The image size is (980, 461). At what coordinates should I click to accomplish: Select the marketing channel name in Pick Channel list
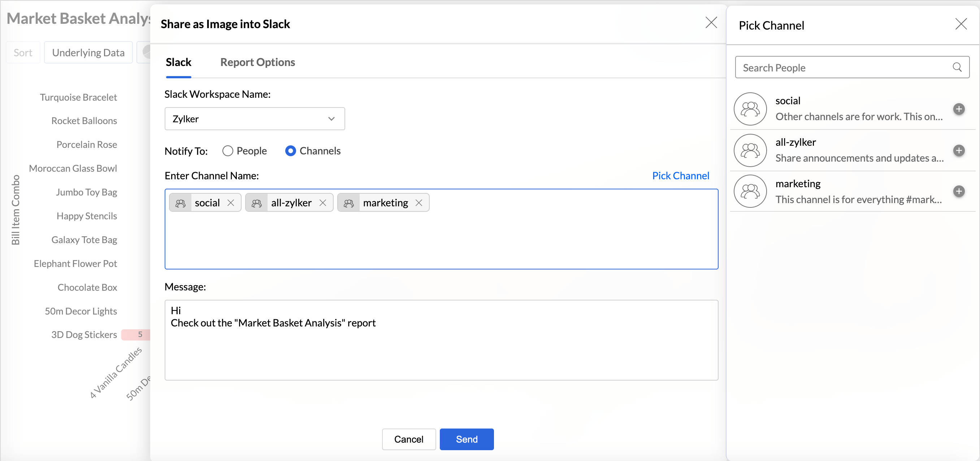[x=797, y=184]
